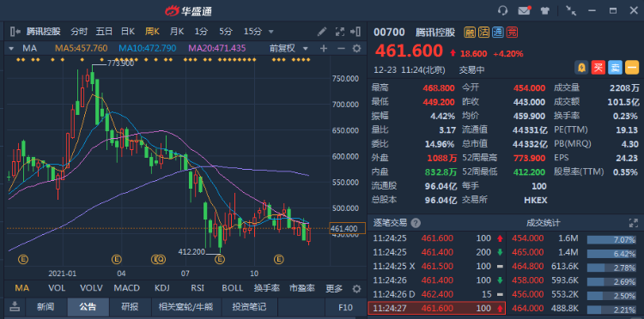The width and height of the screenshot is (644, 319).
Task: Open the chart indicator settings gear
Action: (357, 48)
